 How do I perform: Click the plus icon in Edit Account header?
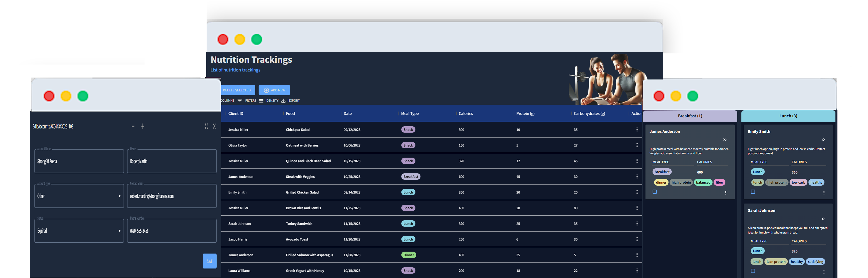point(143,126)
